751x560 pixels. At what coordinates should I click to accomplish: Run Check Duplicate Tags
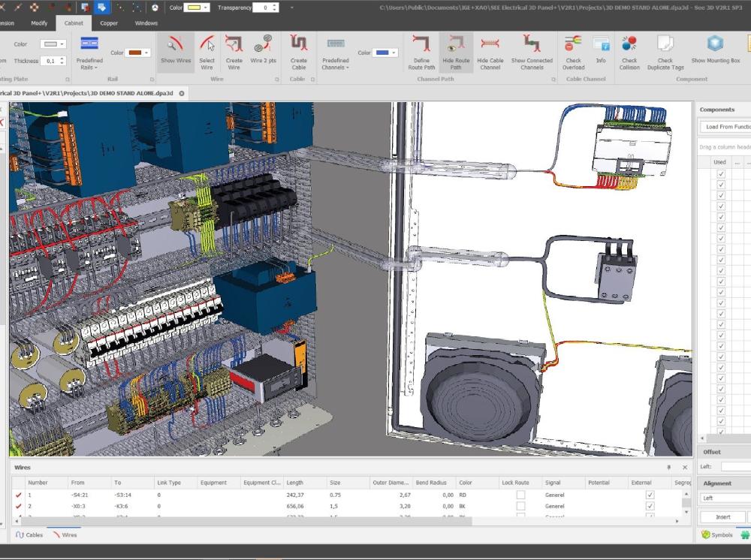click(x=665, y=52)
